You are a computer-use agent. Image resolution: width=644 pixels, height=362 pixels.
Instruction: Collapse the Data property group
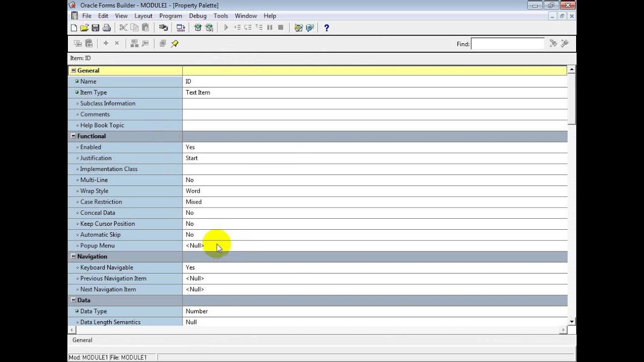(x=73, y=300)
